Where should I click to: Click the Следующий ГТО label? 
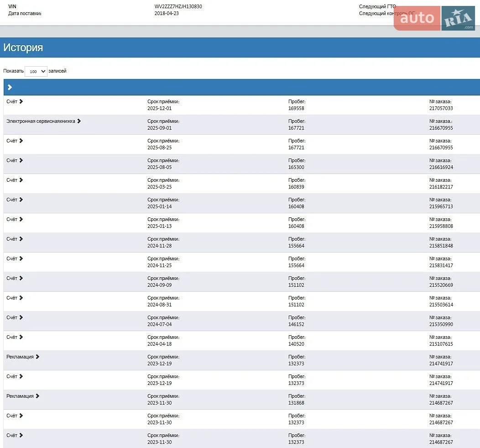[377, 6]
